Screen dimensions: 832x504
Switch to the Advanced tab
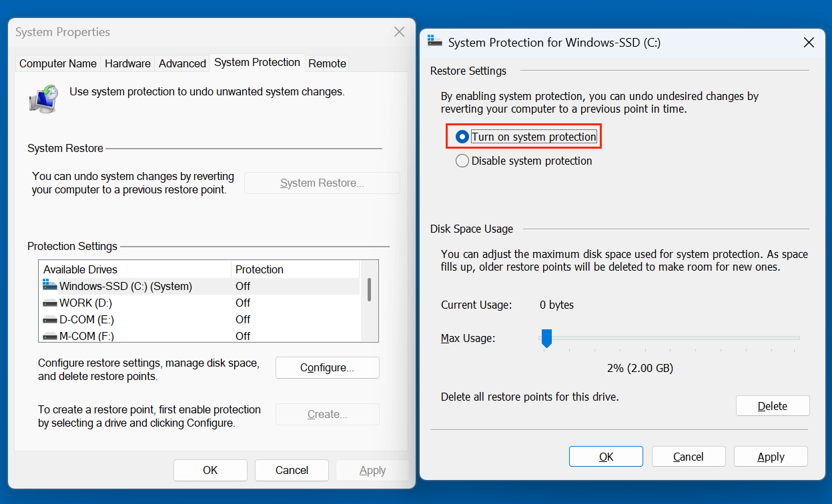pos(182,63)
